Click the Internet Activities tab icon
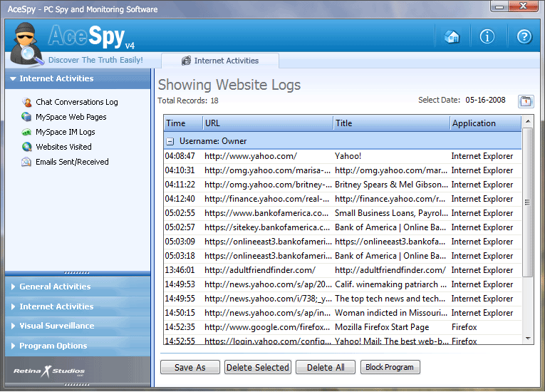The height and width of the screenshot is (392, 545). click(187, 61)
